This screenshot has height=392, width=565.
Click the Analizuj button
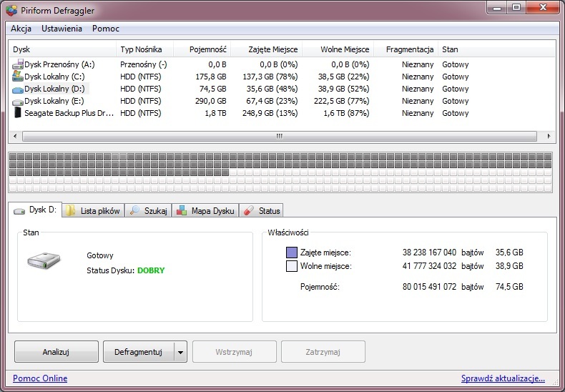[x=56, y=352]
